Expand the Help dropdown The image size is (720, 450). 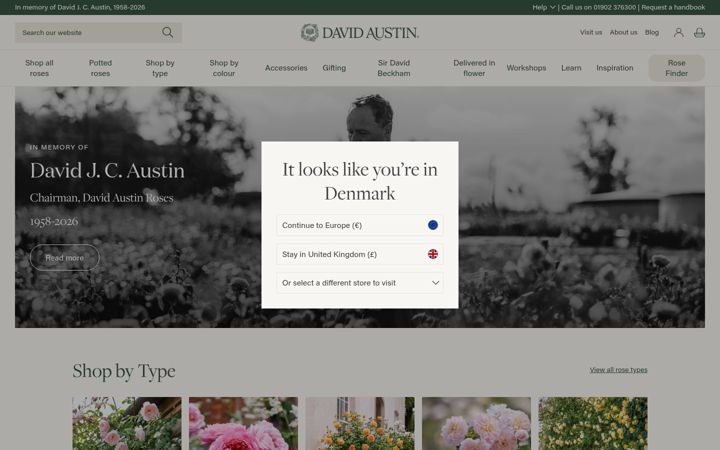tap(544, 7)
